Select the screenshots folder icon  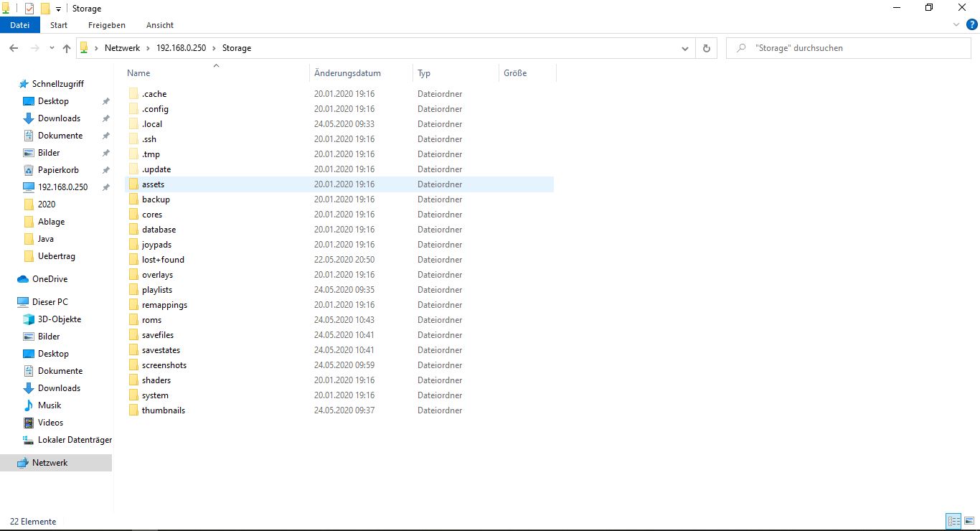coord(133,365)
